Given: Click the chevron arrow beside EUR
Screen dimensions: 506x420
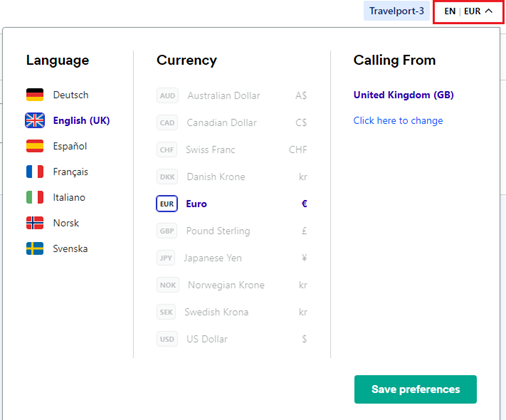Looking at the screenshot, I should pos(489,11).
